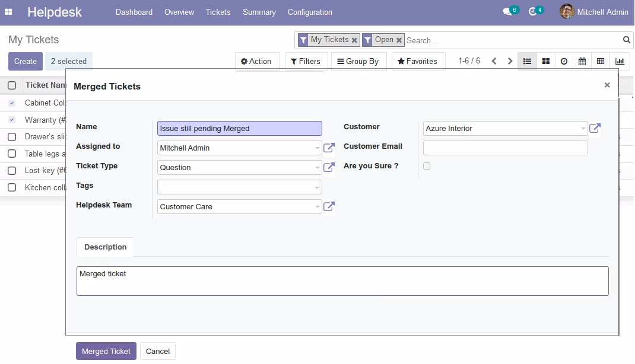
Task: Open conversations message icon with badge 6
Action: click(508, 12)
